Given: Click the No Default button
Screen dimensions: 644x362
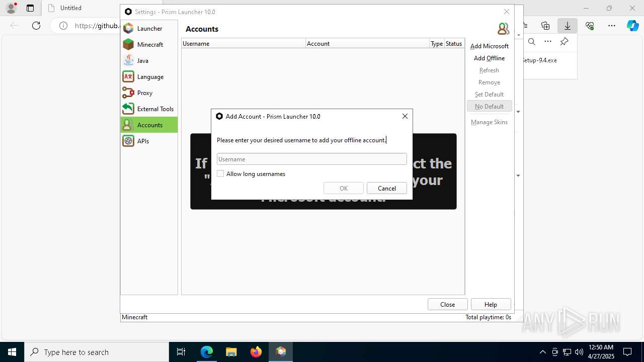Looking at the screenshot, I should 489,107.
